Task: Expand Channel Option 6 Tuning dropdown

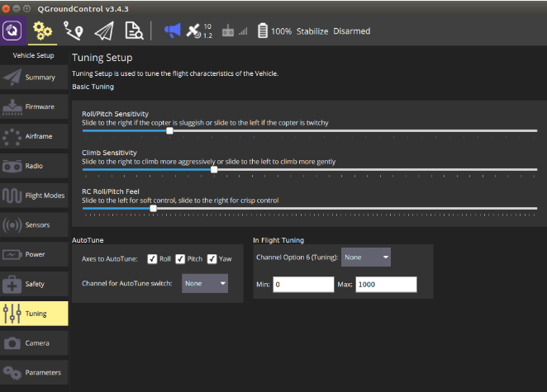Action: click(x=366, y=257)
